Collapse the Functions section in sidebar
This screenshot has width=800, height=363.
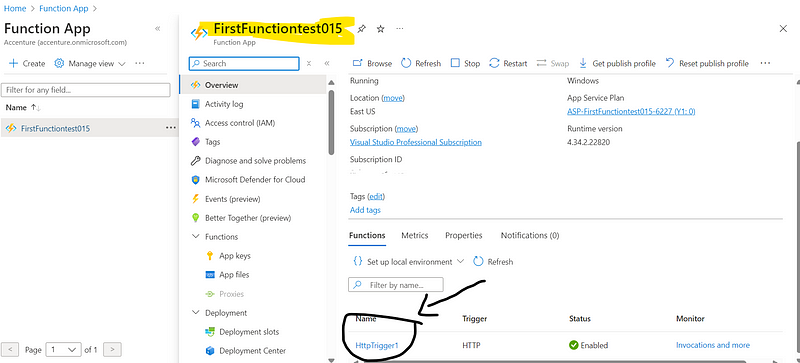point(195,237)
